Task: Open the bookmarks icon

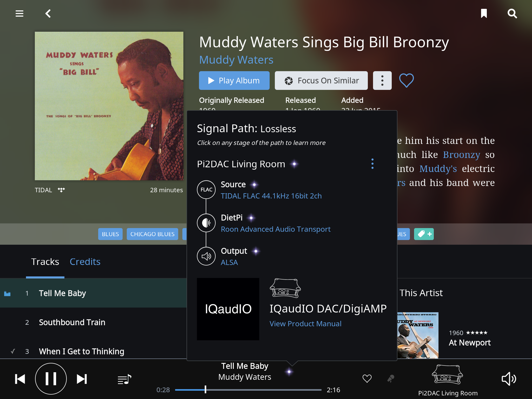Action: (484, 14)
